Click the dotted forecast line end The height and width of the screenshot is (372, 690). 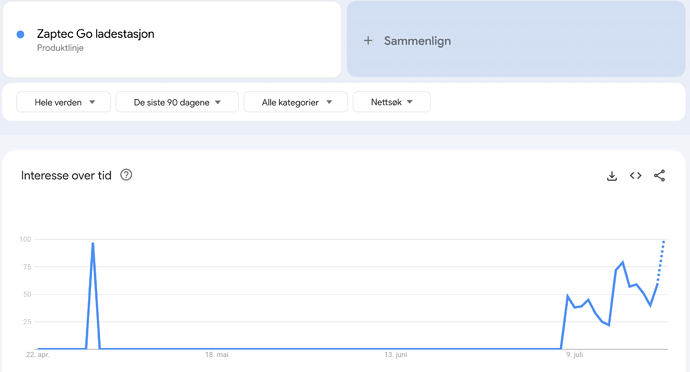[664, 242]
